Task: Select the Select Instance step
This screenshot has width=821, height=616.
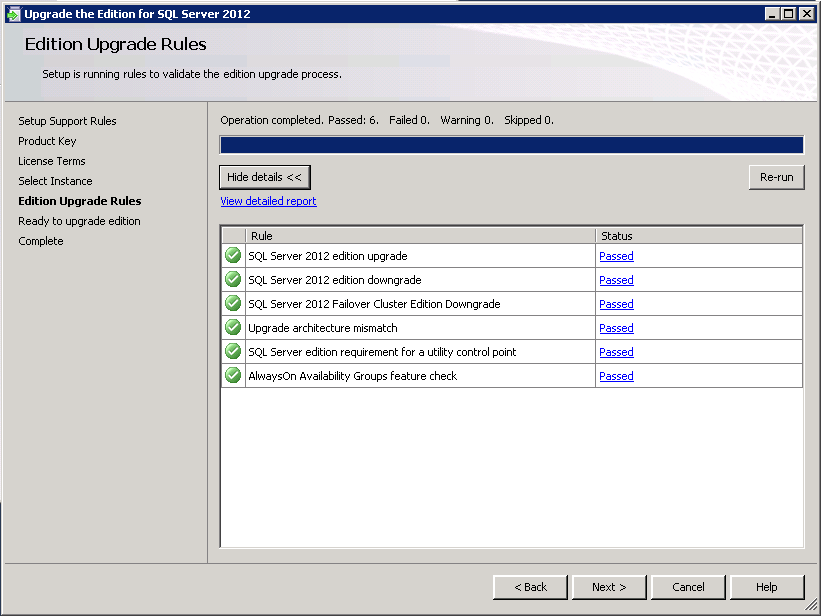Action: click(x=55, y=181)
